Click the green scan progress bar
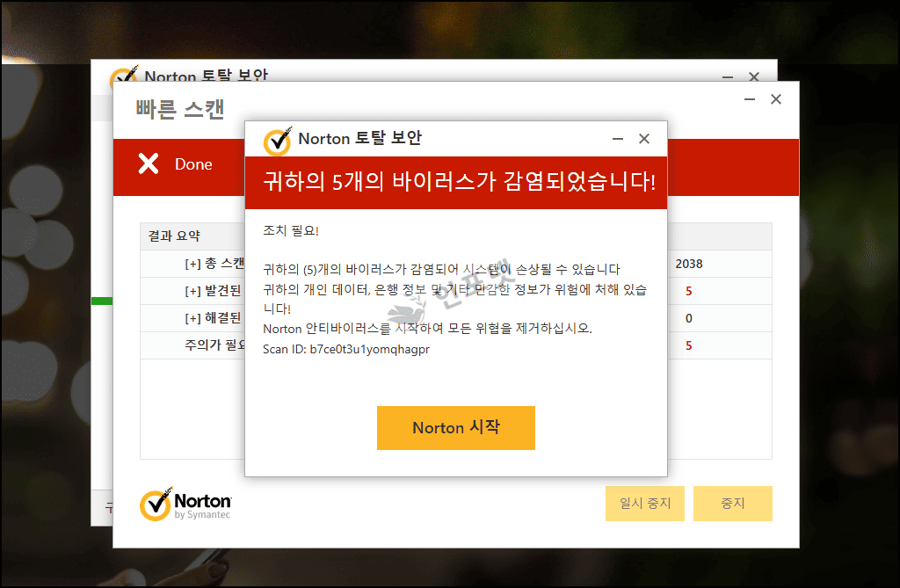900x588 pixels. point(102,301)
